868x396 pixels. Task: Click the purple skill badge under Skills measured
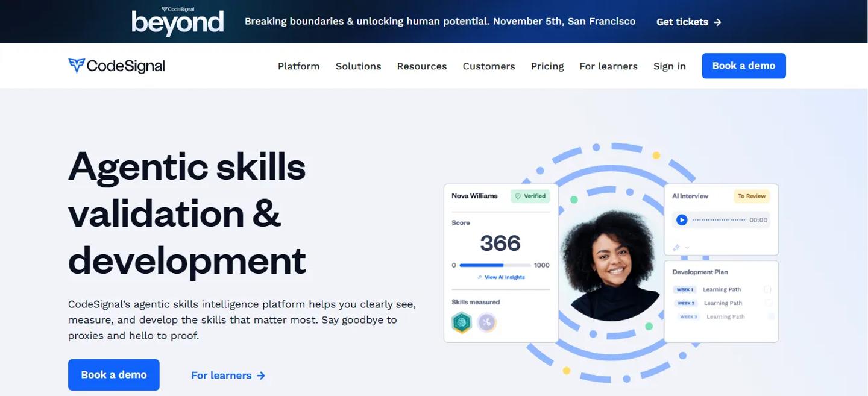(487, 322)
